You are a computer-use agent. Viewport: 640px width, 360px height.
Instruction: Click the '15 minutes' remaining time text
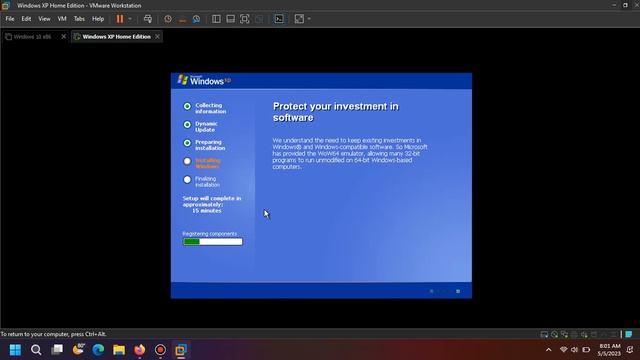[207, 211]
